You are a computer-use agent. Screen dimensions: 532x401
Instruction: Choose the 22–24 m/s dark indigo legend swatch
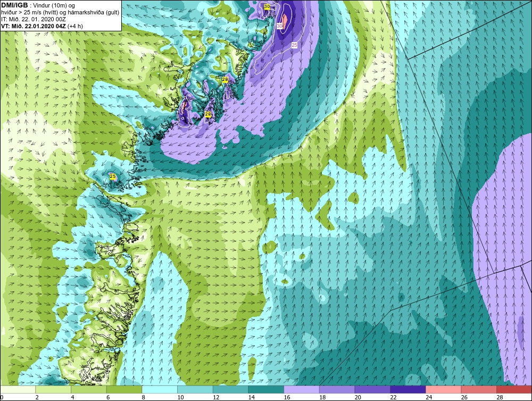[x=408, y=389]
